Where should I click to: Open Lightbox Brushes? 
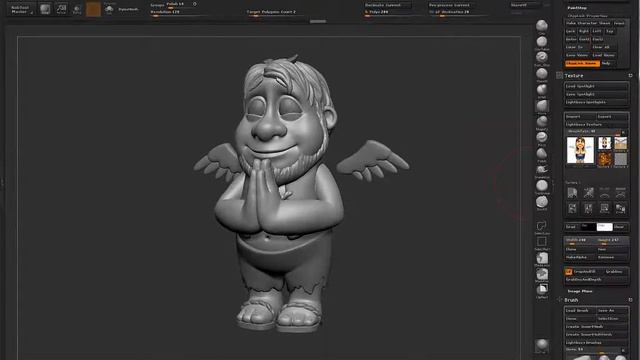596,342
